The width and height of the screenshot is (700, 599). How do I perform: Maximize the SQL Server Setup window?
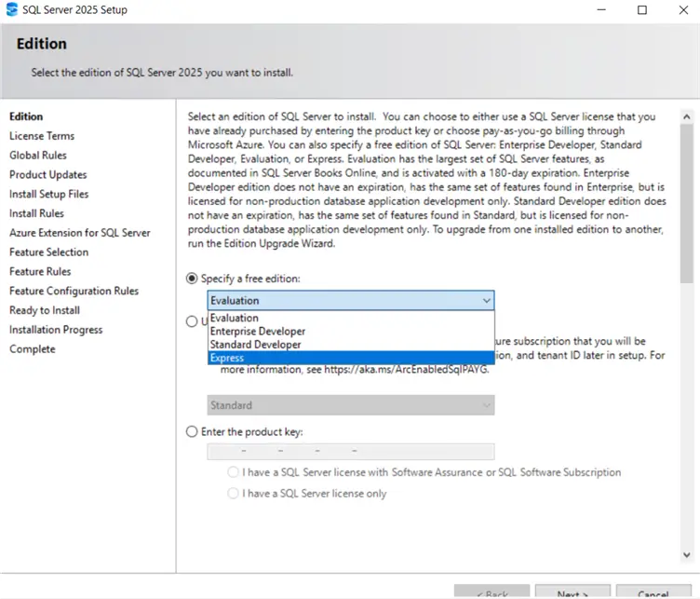click(x=642, y=10)
